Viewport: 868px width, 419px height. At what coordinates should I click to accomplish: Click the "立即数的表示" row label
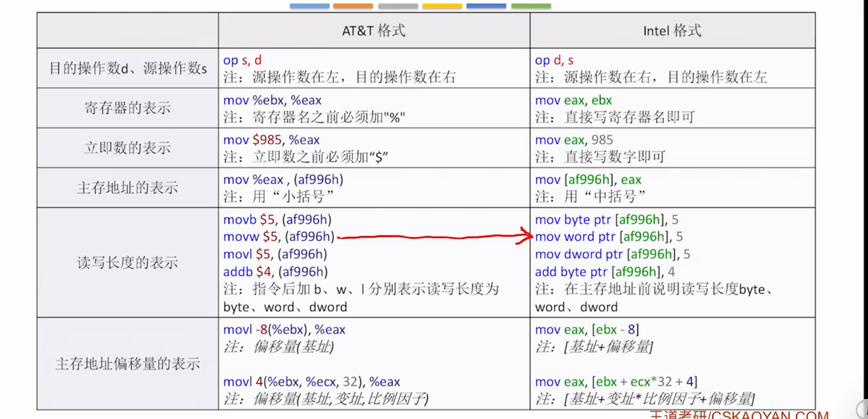click(x=127, y=148)
